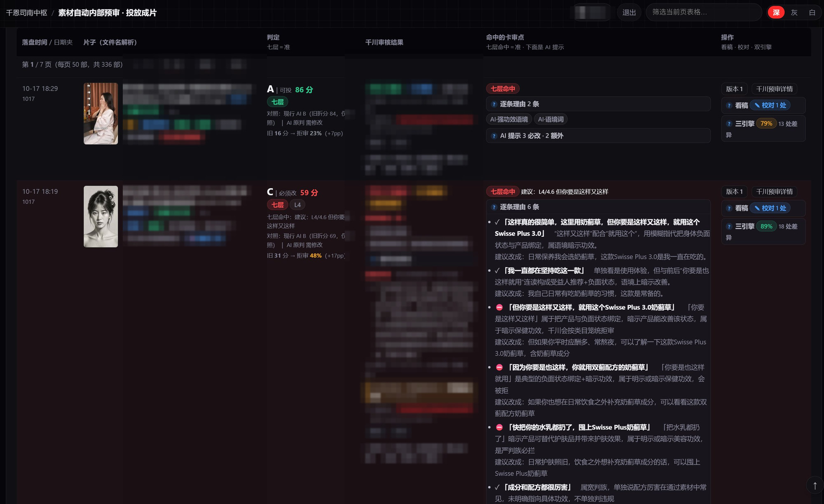The width and height of the screenshot is (824, 504).
Task: Click the 89% engine match badge
Action: pos(766,226)
